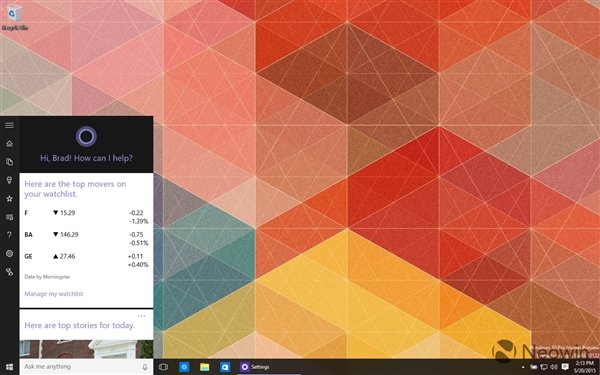Viewport: 600px width, 375px height.
Task: Click the top stories news photo
Action: (86, 349)
